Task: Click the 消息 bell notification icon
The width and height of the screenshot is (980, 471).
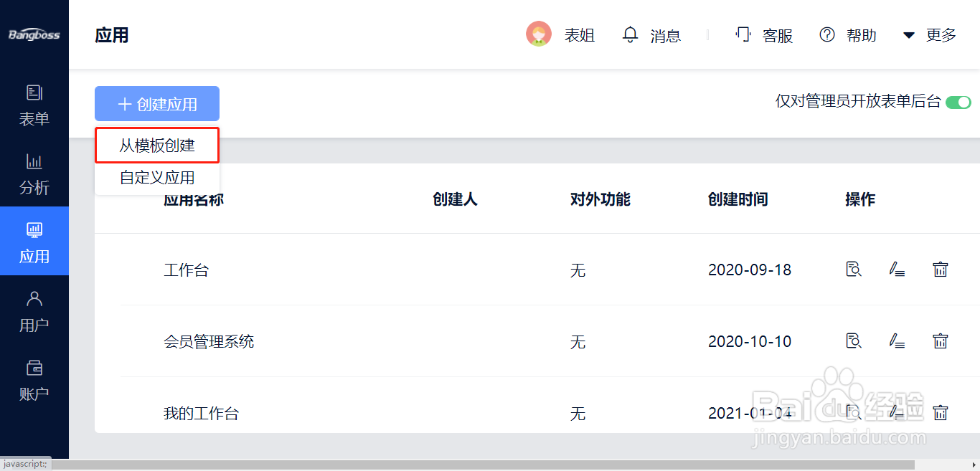Action: tap(630, 34)
